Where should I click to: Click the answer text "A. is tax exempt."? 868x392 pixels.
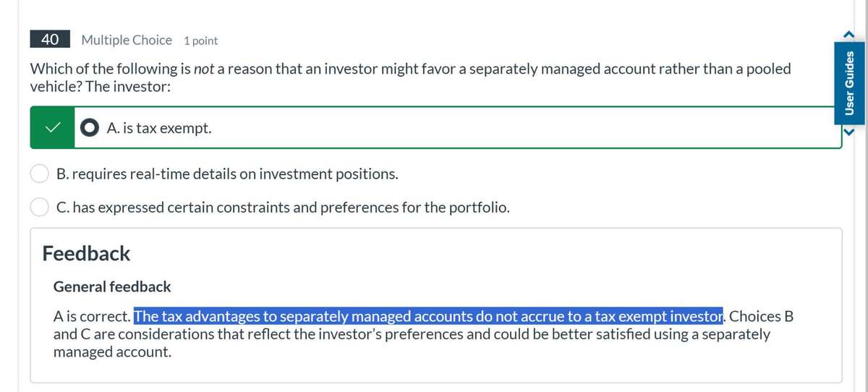point(159,129)
